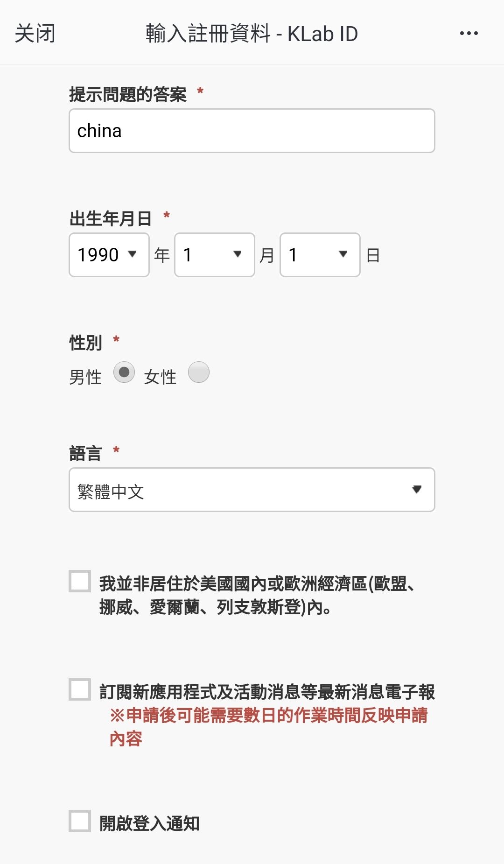Click the birth day dropdown arrow
The height and width of the screenshot is (864, 504).
343,254
